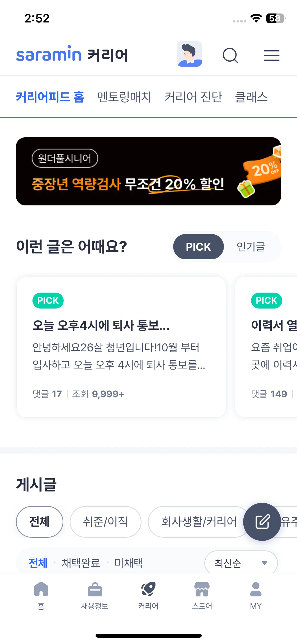Open the search magnifier icon
Image resolution: width=297 pixels, height=644 pixels.
click(230, 55)
